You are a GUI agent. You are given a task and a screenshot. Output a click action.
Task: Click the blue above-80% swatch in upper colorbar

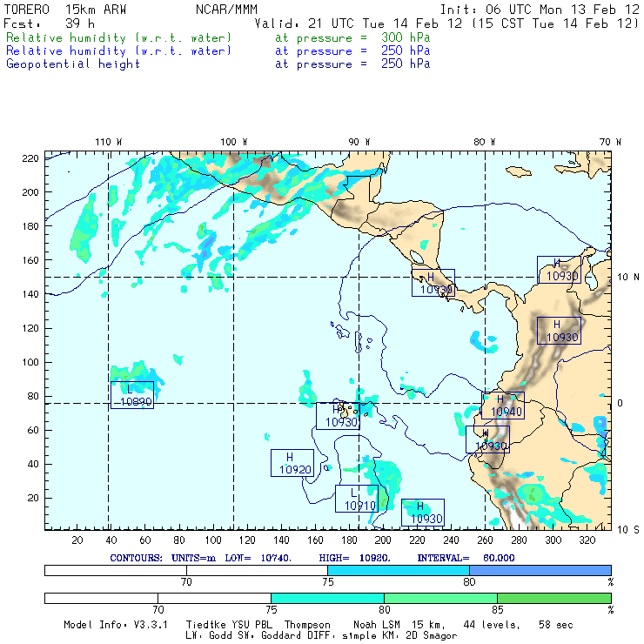pyautogui.click(x=540, y=570)
